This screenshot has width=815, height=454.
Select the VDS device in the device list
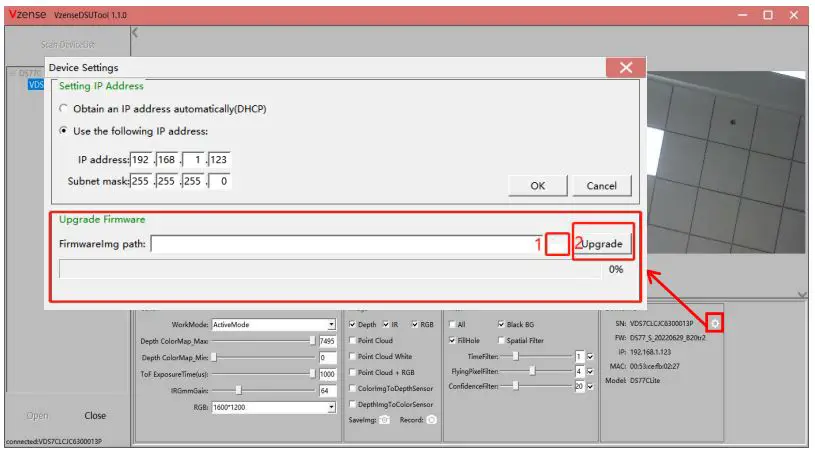(x=36, y=85)
